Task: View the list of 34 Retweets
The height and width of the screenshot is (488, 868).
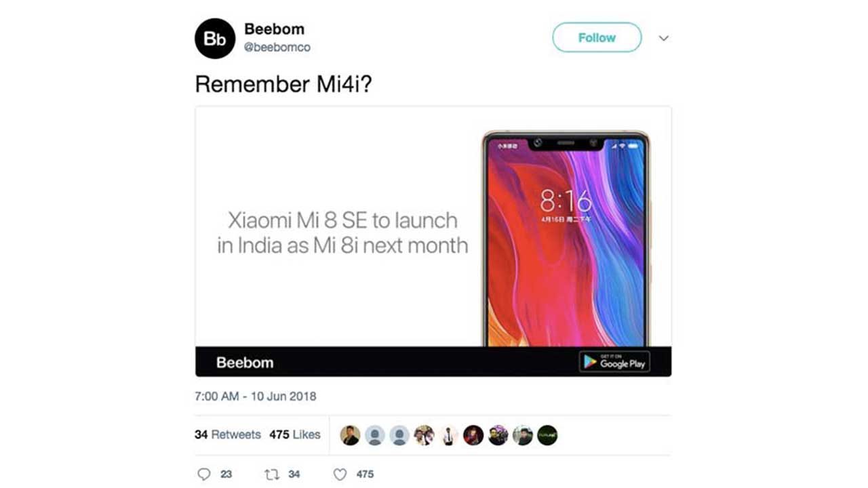Action: (228, 434)
